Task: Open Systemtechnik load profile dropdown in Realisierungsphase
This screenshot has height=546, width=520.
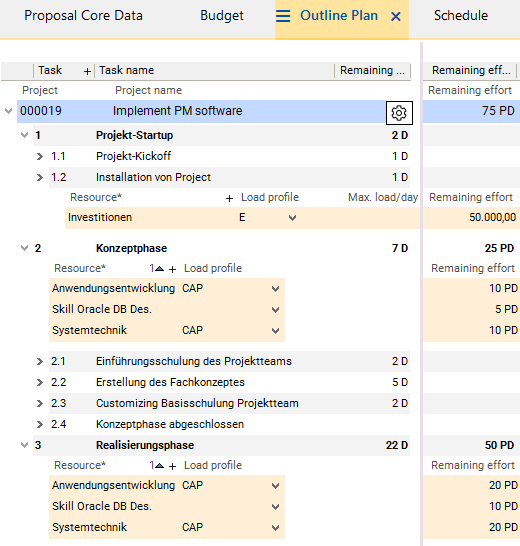Action: 275,528
